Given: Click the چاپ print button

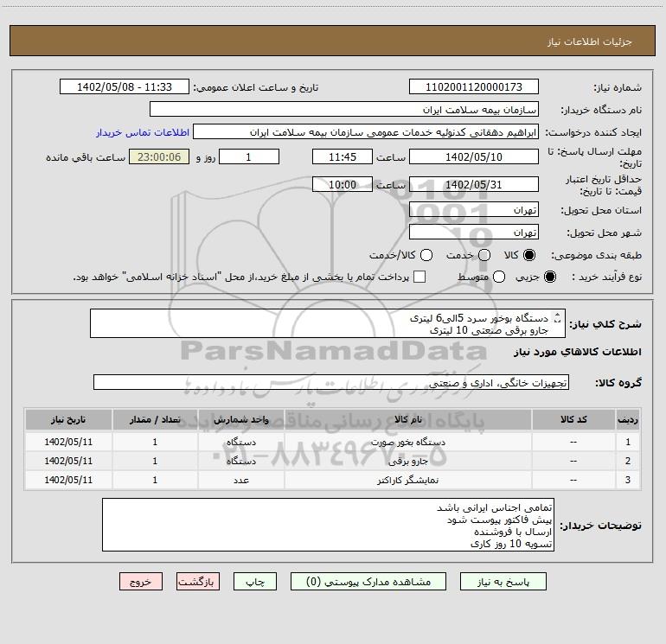Looking at the screenshot, I should pyautogui.click(x=255, y=582).
